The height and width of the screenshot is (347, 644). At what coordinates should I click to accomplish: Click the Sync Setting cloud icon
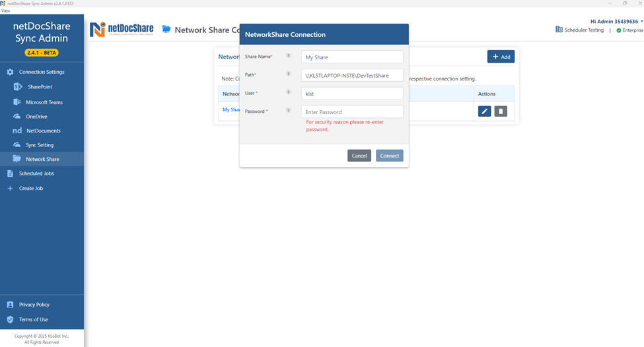coord(17,144)
